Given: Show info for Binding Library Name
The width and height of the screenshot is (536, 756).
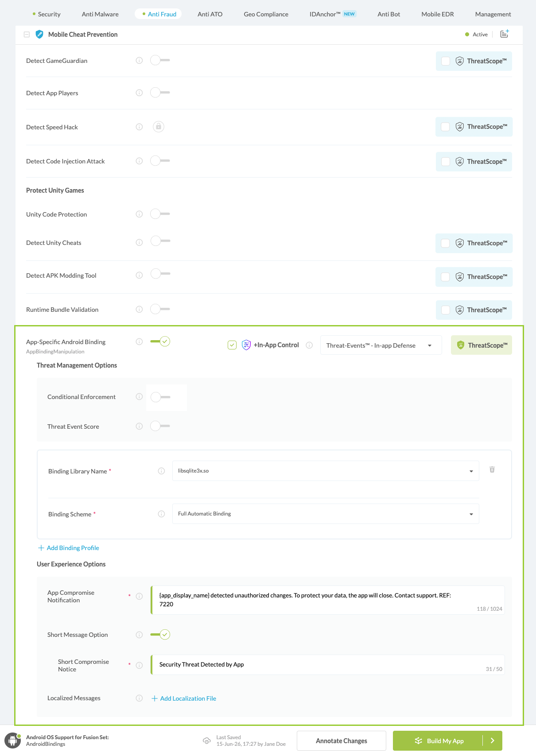Looking at the screenshot, I should pyautogui.click(x=161, y=471).
